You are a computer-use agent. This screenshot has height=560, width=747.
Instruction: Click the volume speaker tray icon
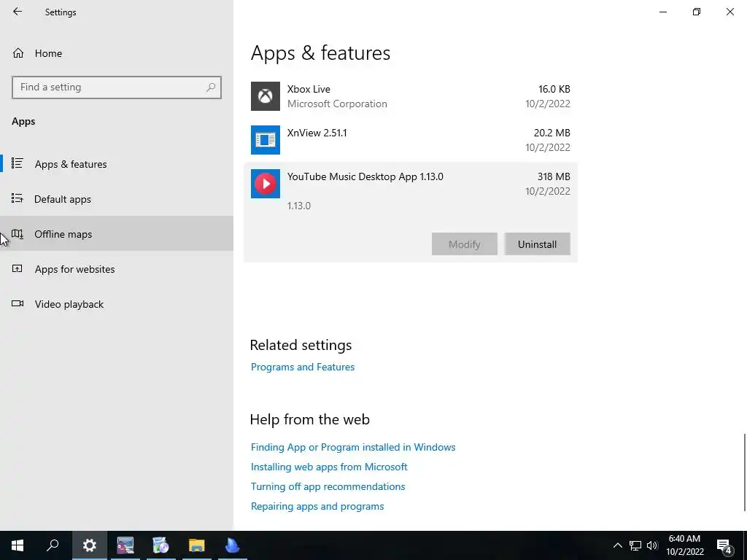coord(652,545)
